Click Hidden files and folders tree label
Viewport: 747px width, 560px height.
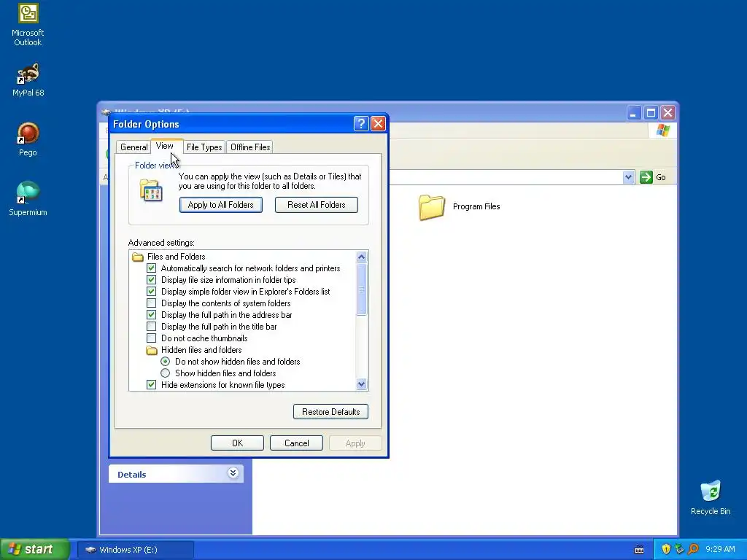pos(201,350)
